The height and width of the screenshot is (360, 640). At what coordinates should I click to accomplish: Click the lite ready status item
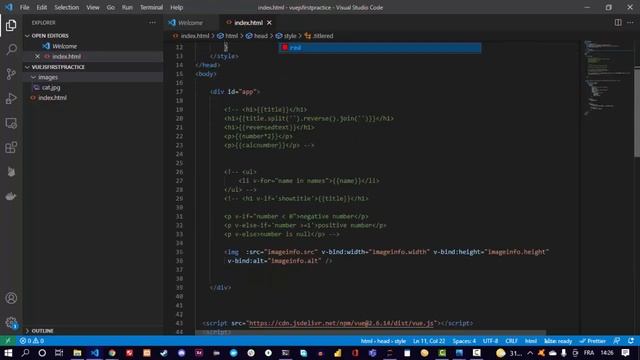(558, 341)
